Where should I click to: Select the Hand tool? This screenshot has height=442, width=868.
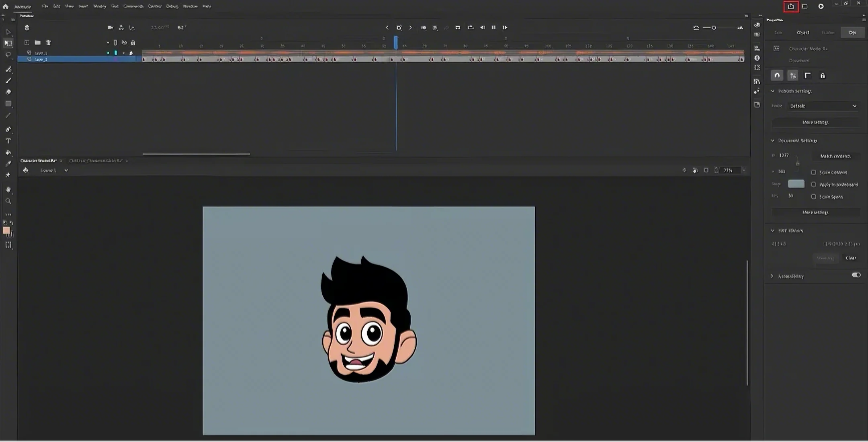8,189
